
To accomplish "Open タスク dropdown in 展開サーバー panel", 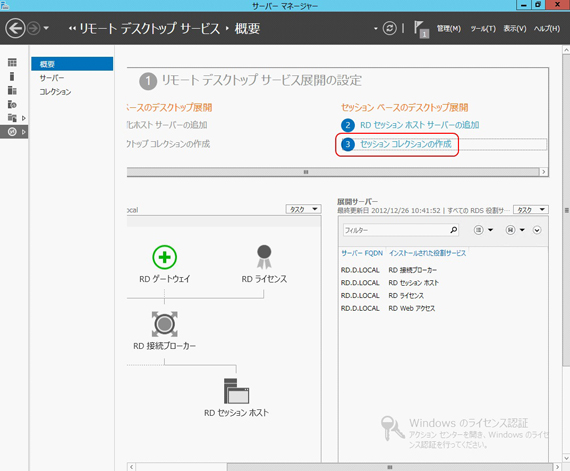I will pos(531,210).
